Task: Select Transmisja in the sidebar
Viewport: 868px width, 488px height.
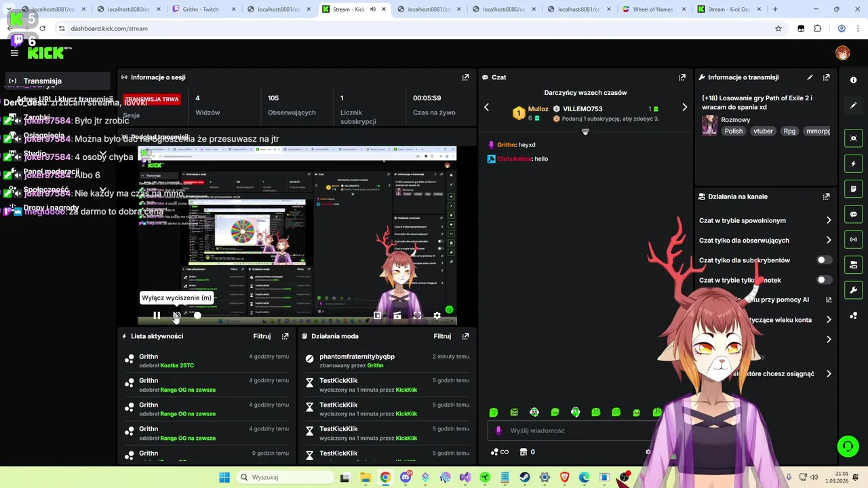Action: coord(57,81)
